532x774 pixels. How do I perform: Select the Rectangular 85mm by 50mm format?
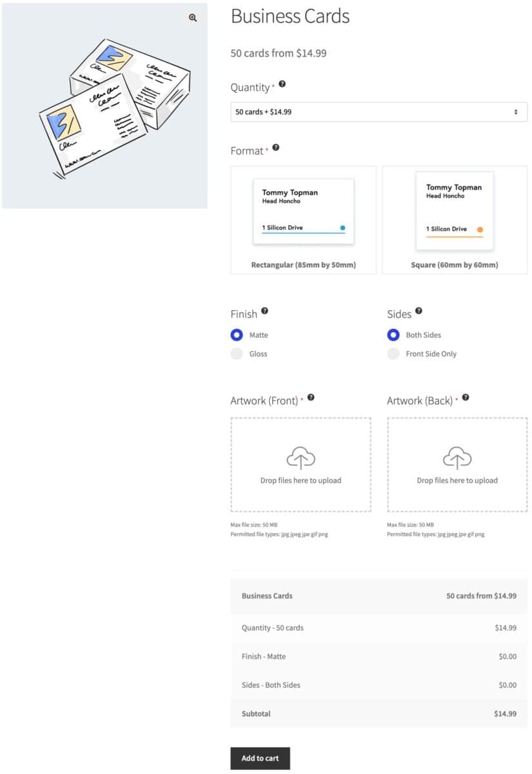303,219
